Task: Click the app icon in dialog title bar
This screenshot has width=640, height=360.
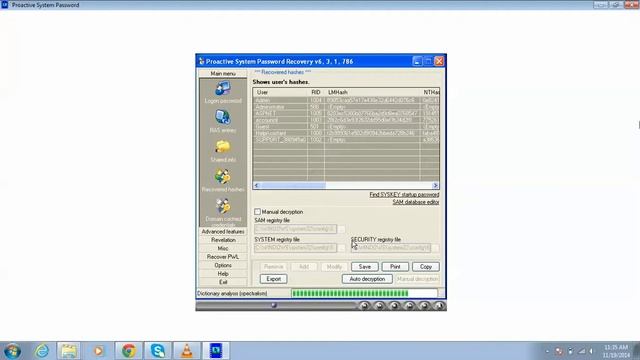Action: click(201, 61)
